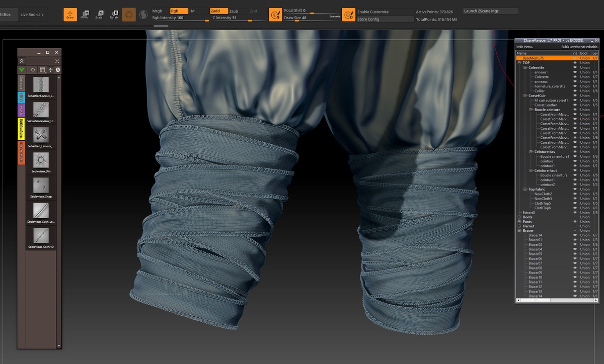Hide the Corset Leather subtool
The height and width of the screenshot is (364, 604).
(x=575, y=105)
